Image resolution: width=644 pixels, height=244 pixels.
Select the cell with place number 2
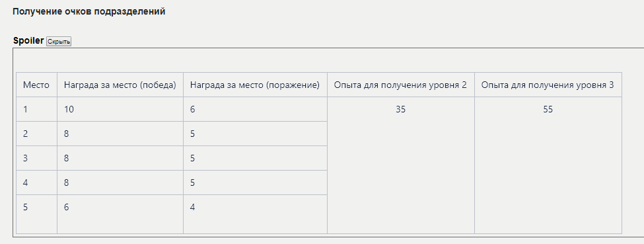pyautogui.click(x=36, y=134)
